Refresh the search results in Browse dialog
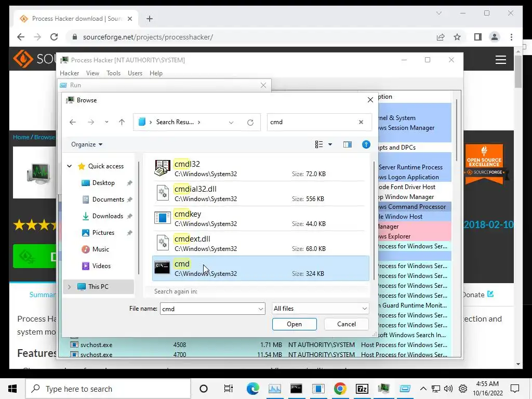The height and width of the screenshot is (399, 532). tap(250, 123)
